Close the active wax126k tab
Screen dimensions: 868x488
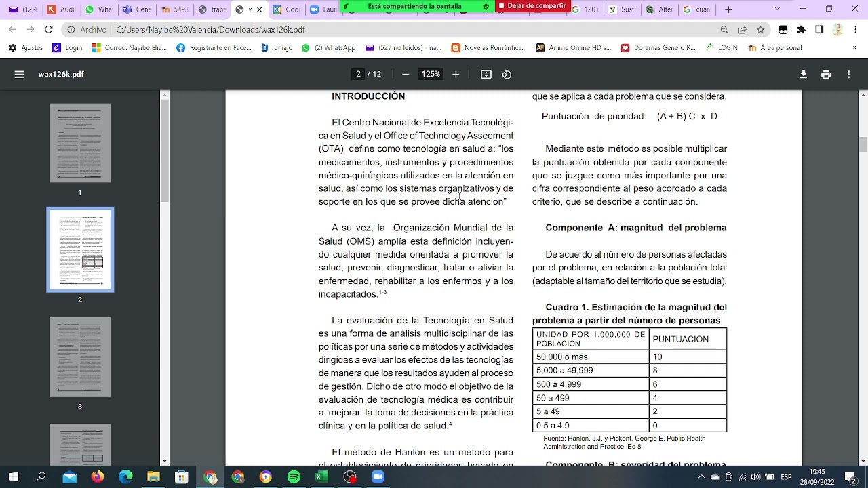pyautogui.click(x=259, y=9)
